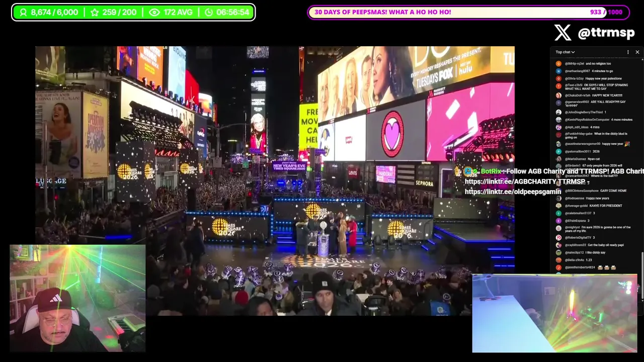The height and width of the screenshot is (362, 644).
Task: Click the follower count person icon
Action: (22, 12)
